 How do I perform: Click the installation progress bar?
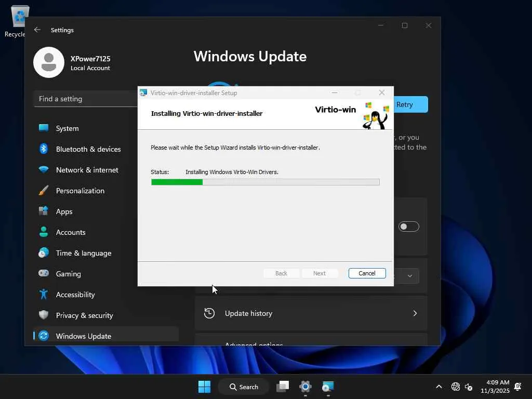[265, 182]
